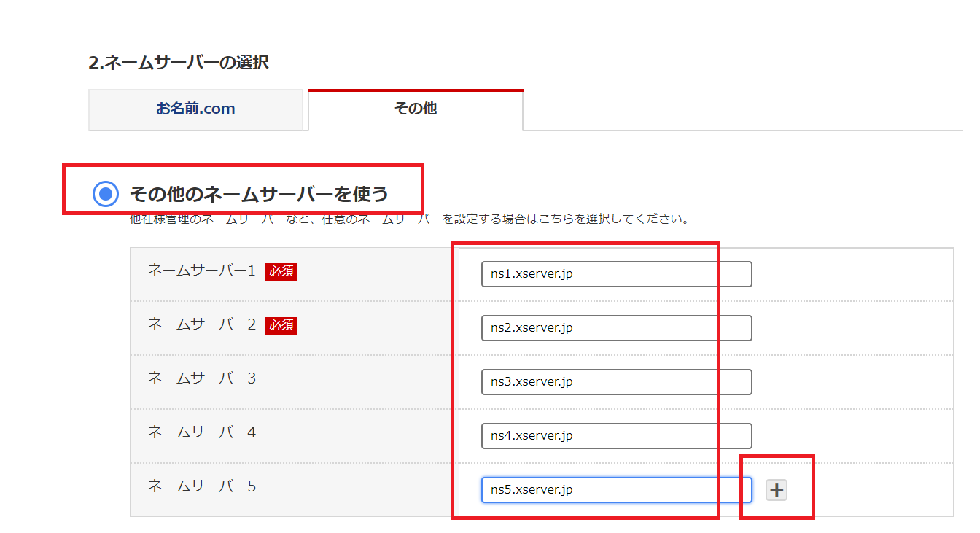This screenshot has height=533, width=980.
Task: Click the ネームサーバー1 row label
Action: point(201,271)
